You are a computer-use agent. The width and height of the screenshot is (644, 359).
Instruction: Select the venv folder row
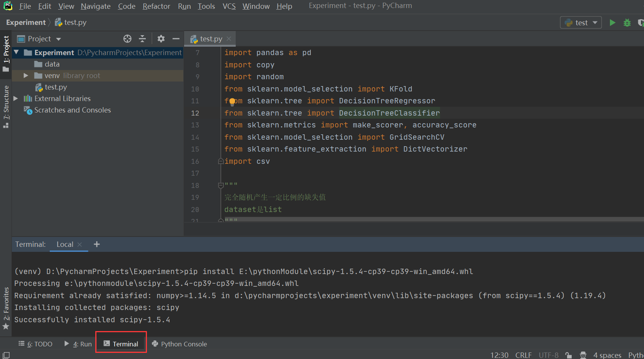click(98, 75)
